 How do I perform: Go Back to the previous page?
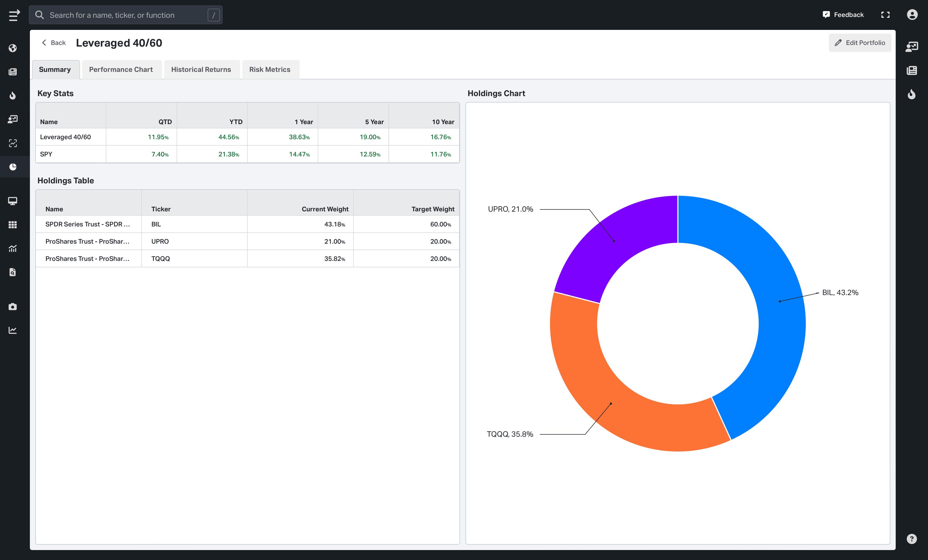54,43
